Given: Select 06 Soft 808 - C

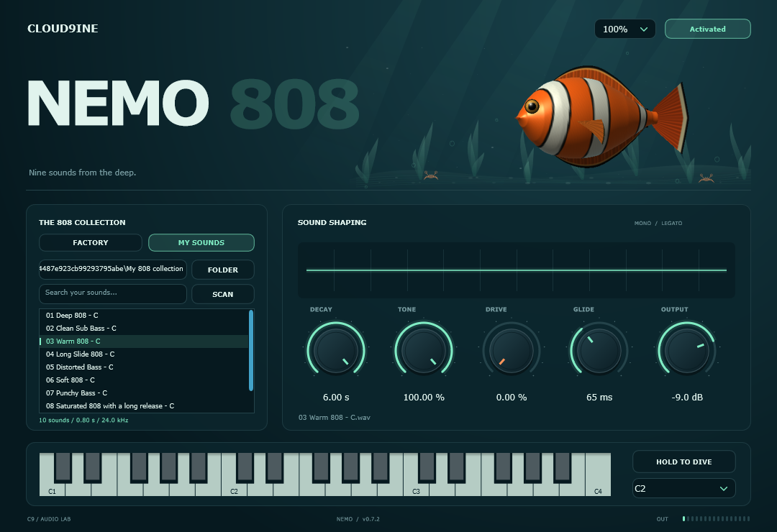Looking at the screenshot, I should [144, 380].
